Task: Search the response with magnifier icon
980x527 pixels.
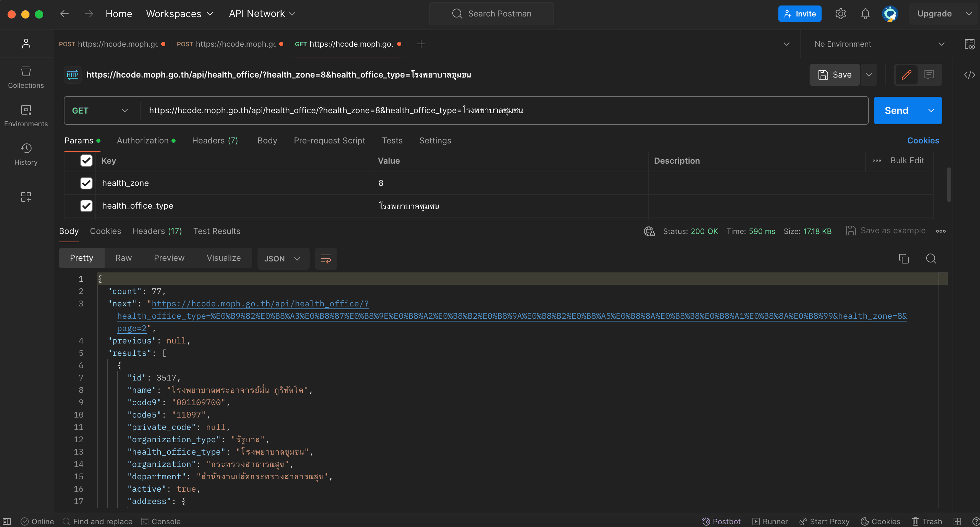Action: [931, 259]
